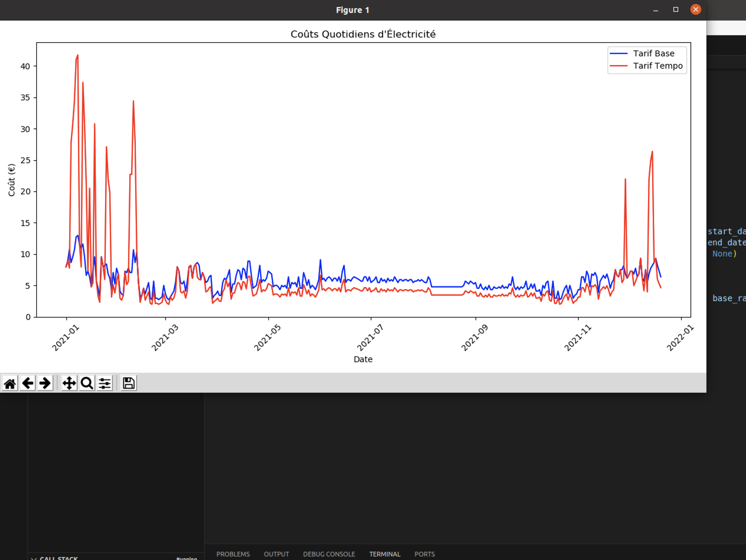Click the 2021-05 x-axis tick label

pyautogui.click(x=267, y=338)
